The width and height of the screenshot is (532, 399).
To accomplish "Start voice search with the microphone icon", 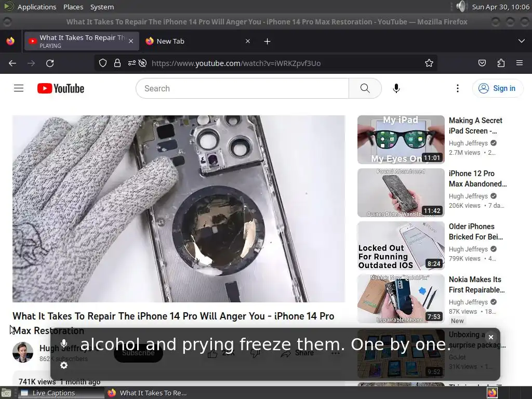I will (396, 88).
